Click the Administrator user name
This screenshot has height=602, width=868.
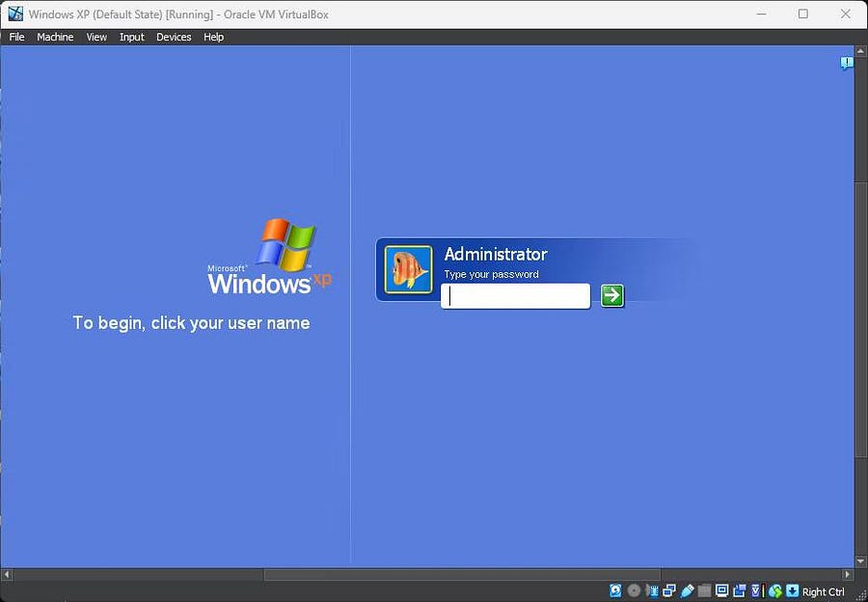click(495, 254)
